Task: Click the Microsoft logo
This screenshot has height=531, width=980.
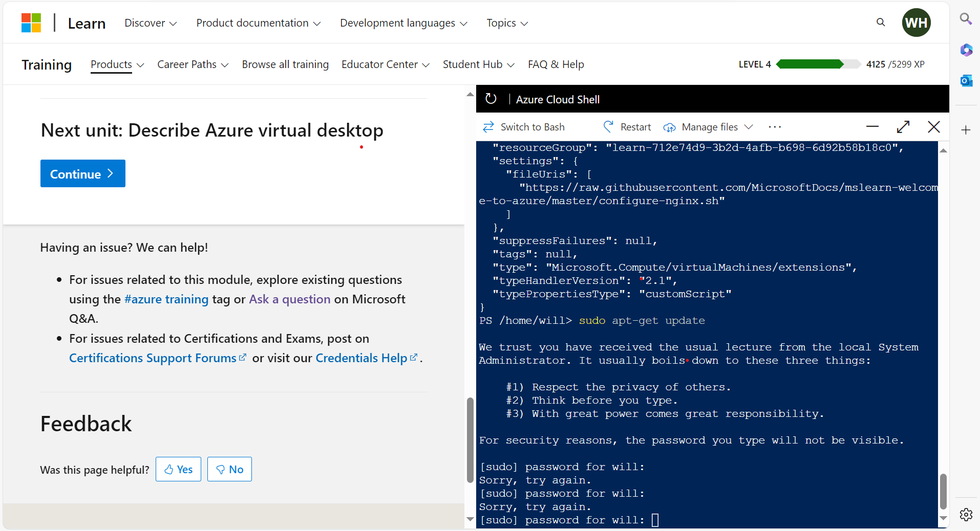Action: pos(31,23)
